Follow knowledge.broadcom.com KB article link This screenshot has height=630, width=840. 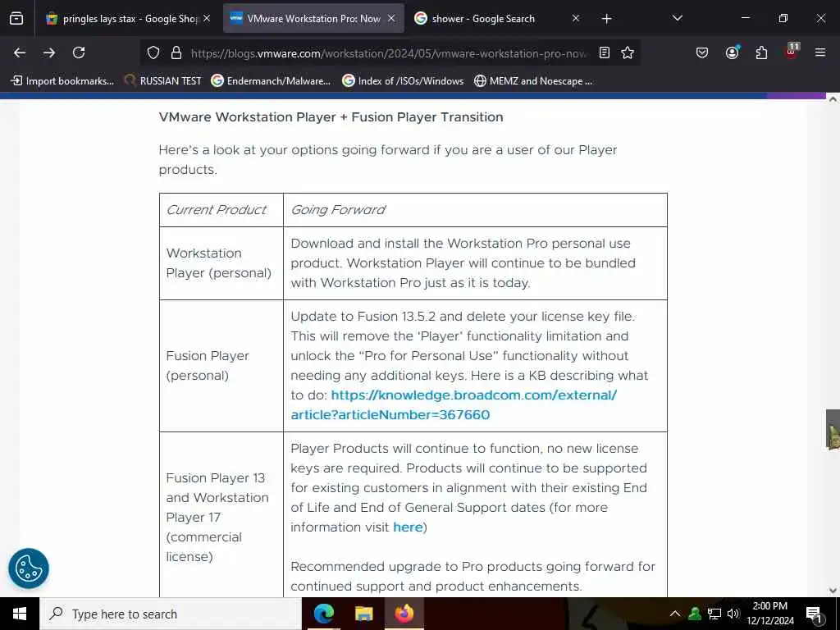point(453,404)
